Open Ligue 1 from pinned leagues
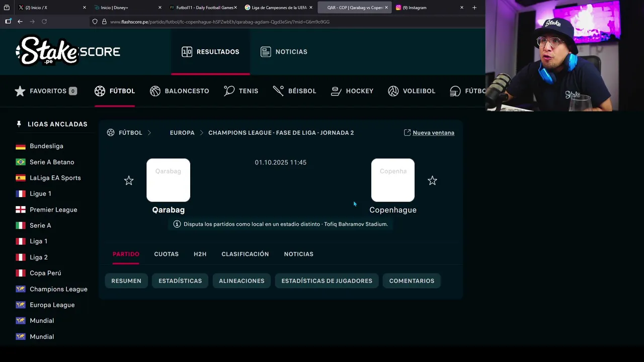The image size is (644, 362). point(40,194)
